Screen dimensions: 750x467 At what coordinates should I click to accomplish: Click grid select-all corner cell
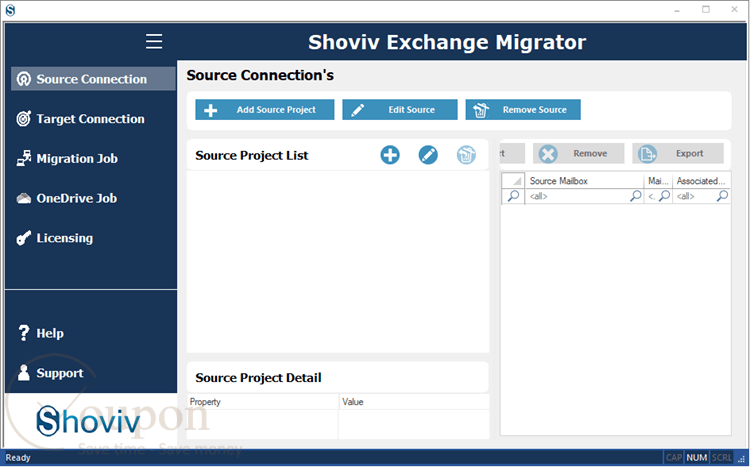tap(513, 181)
